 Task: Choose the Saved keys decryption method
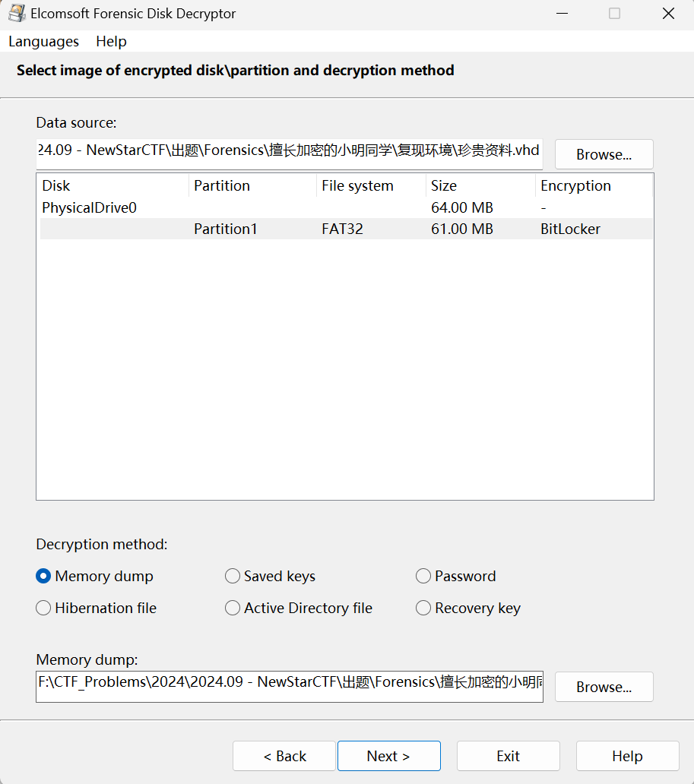coord(233,577)
